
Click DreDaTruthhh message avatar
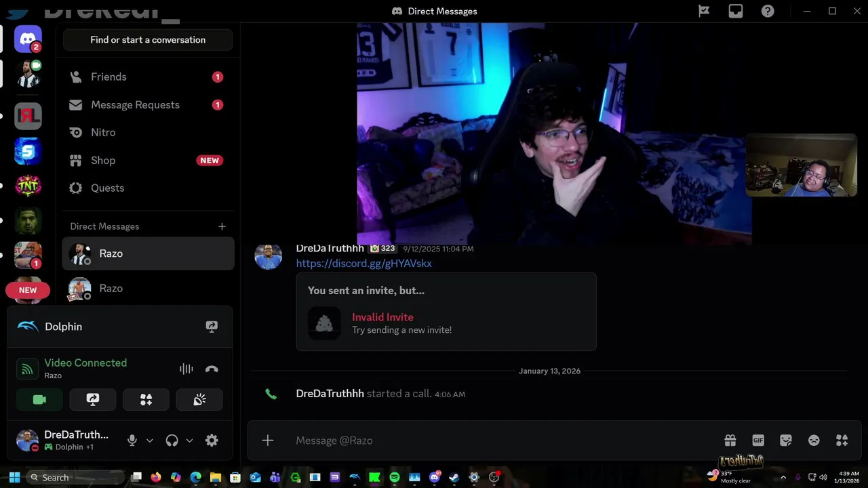click(268, 256)
